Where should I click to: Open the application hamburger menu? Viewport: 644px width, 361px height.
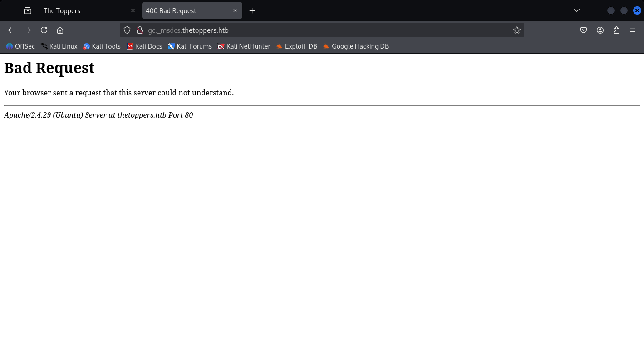[x=633, y=30]
